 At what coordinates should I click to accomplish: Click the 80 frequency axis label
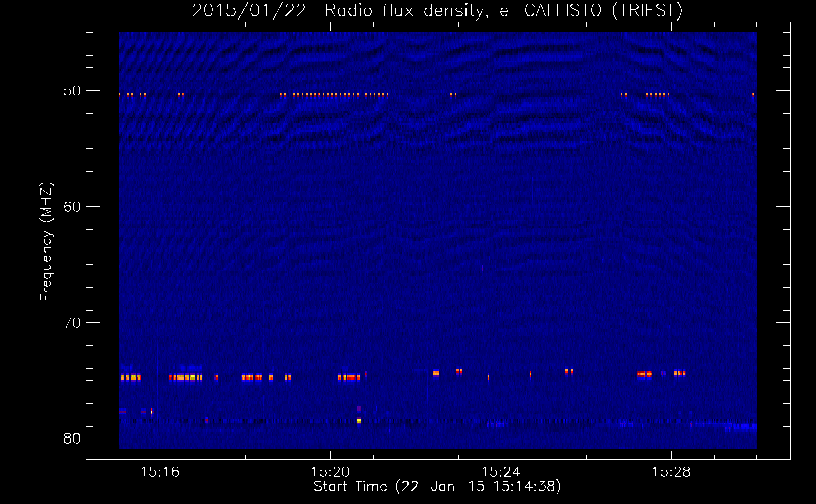tap(72, 438)
